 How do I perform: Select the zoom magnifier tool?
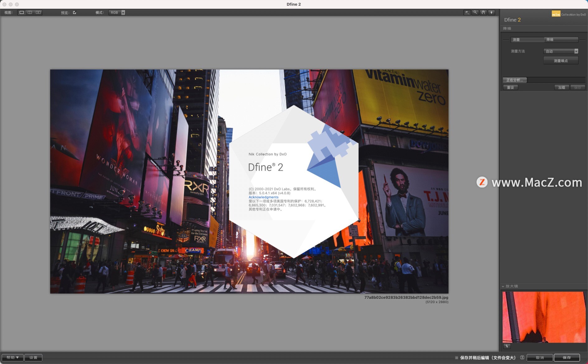click(475, 12)
